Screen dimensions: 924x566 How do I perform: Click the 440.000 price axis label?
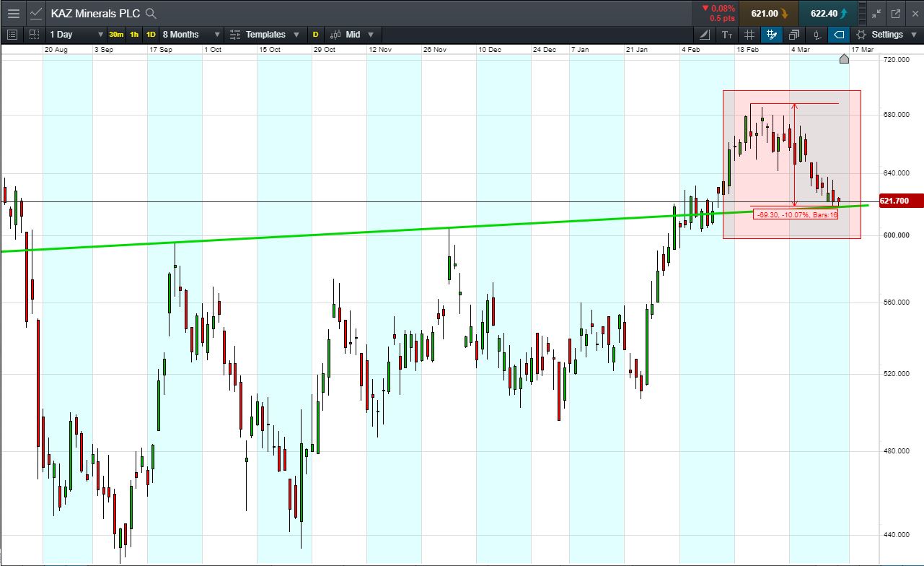point(897,535)
